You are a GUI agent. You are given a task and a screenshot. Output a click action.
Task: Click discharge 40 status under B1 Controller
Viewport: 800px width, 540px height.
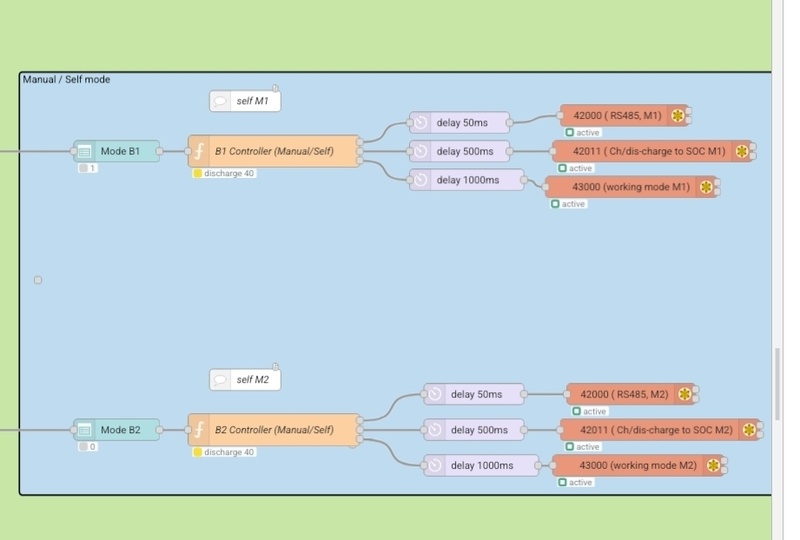pos(224,174)
